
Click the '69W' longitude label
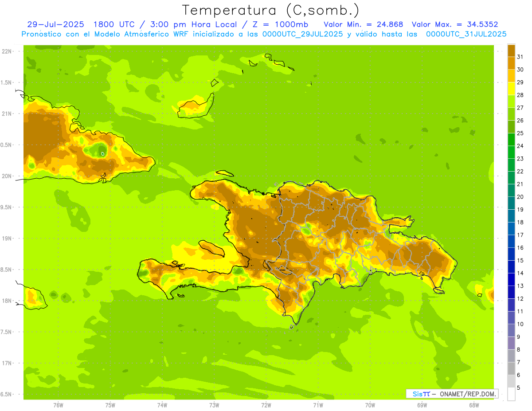pos(422,405)
